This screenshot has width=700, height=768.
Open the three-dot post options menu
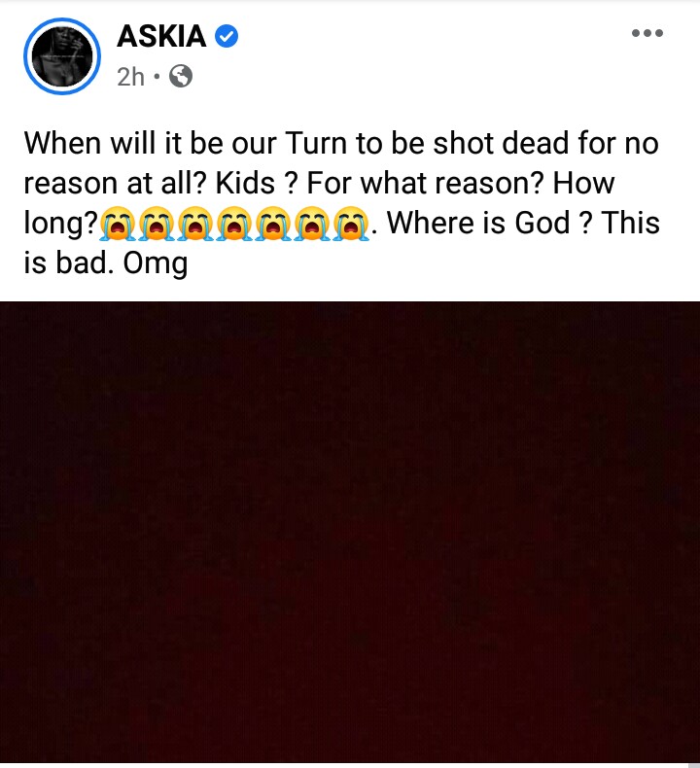tap(647, 33)
